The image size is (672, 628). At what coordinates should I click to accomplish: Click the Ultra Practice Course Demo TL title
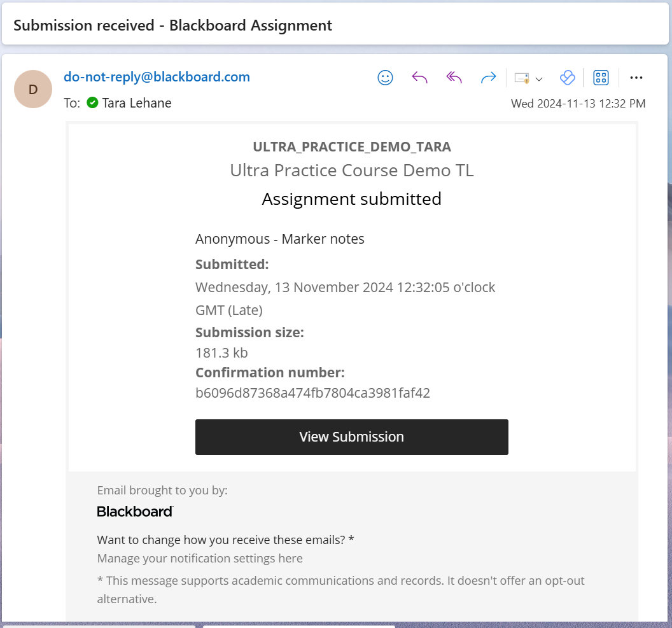pos(351,171)
